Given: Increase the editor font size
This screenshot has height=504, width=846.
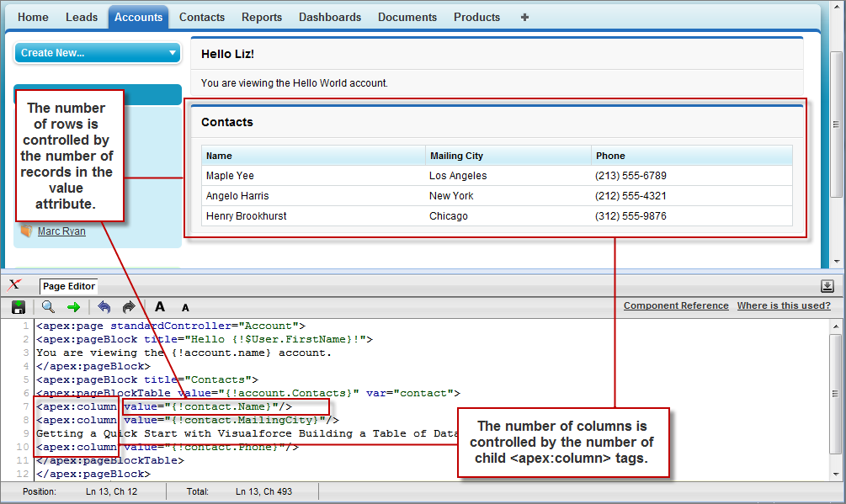Looking at the screenshot, I should [x=159, y=306].
